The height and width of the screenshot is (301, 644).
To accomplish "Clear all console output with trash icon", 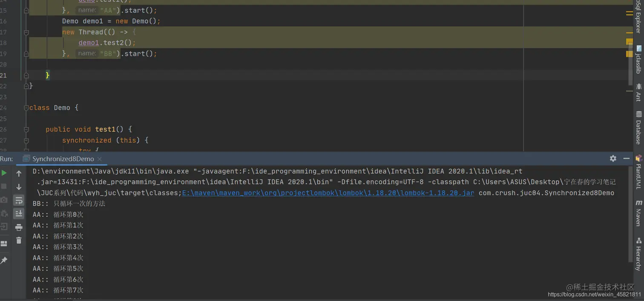I will pos(19,240).
